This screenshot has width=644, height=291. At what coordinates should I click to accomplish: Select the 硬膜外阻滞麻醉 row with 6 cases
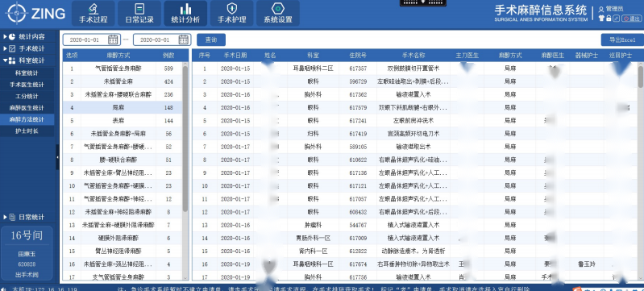pyautogui.click(x=123, y=238)
